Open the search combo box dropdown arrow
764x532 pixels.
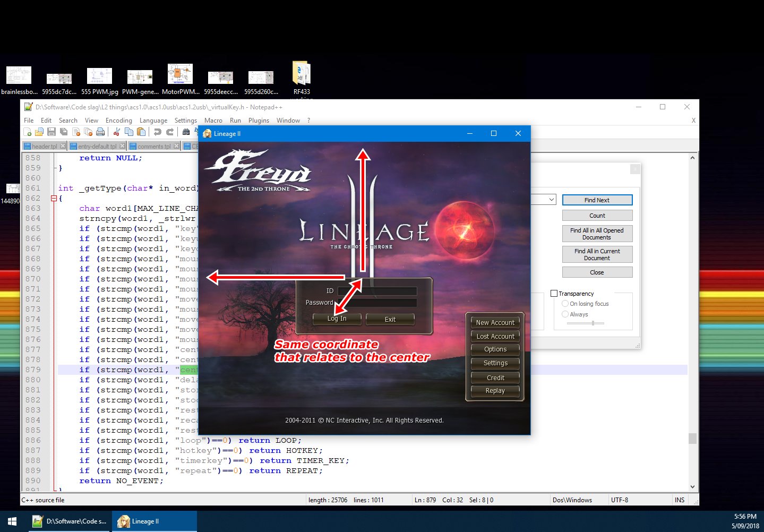(552, 200)
